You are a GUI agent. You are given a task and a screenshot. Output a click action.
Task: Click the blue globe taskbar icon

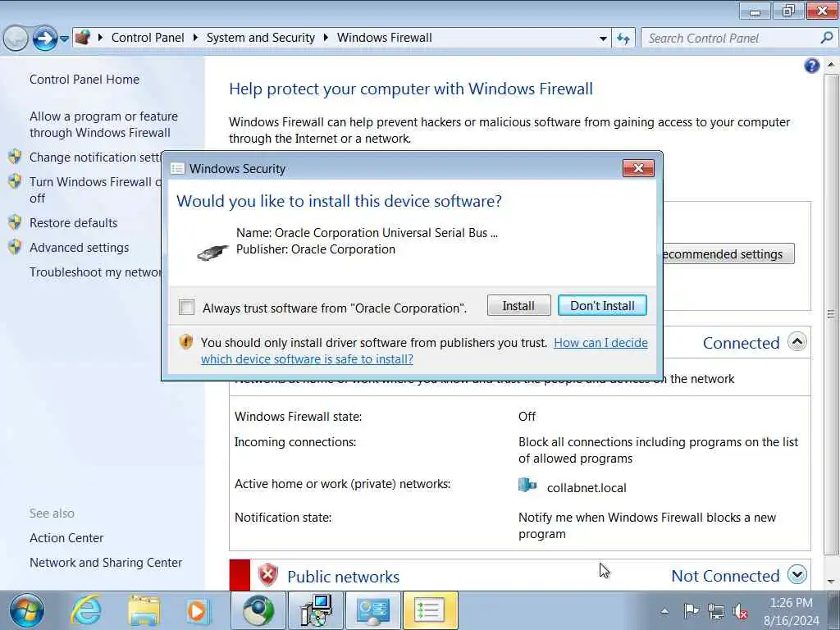(x=258, y=610)
